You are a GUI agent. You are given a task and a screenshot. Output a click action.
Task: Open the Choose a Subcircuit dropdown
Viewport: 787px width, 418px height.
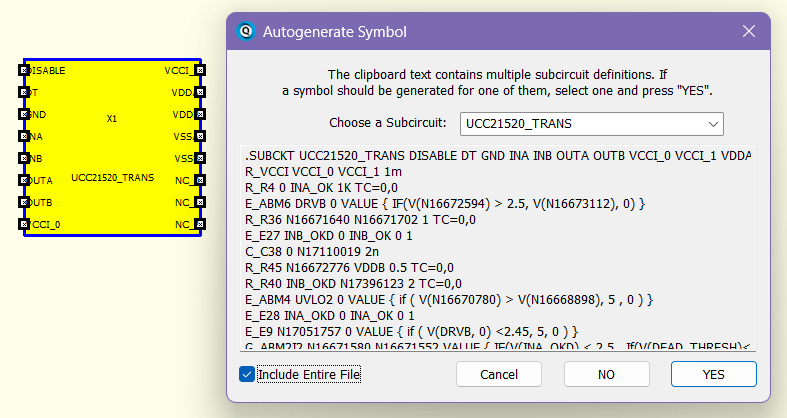[591, 123]
